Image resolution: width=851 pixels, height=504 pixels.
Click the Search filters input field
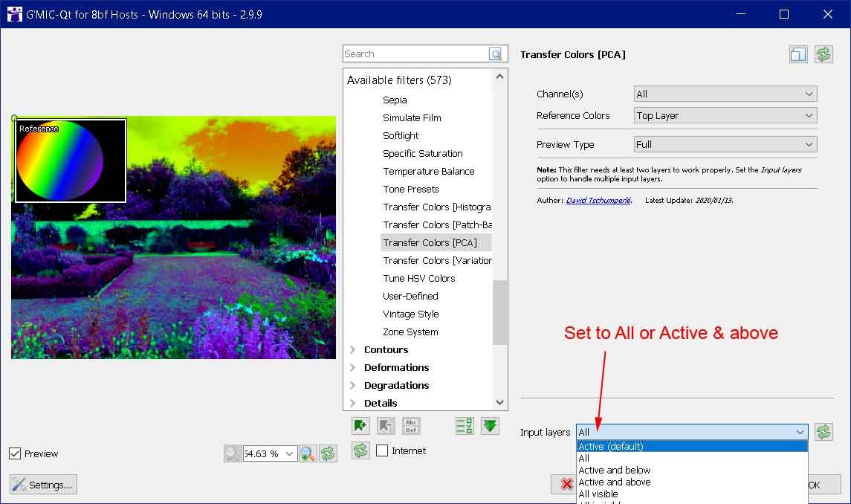[x=415, y=54]
